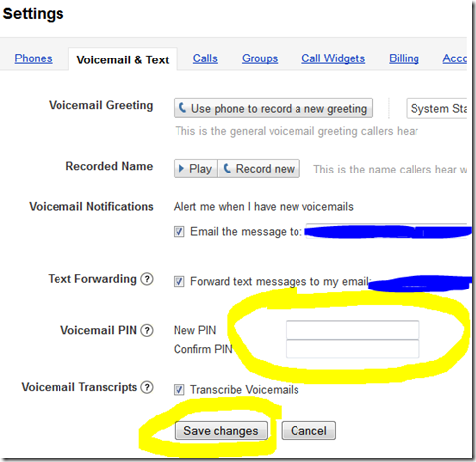The width and height of the screenshot is (476, 462).
Task: Click the Cancel button
Action: [x=308, y=431]
